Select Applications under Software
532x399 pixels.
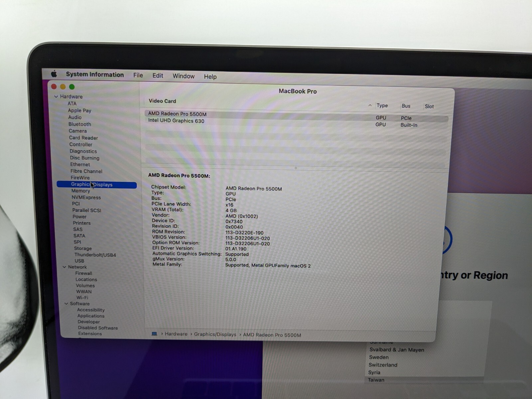[x=91, y=316]
